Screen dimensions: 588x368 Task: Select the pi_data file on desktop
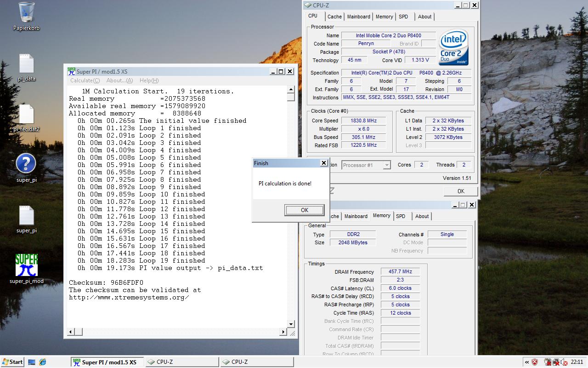point(26,63)
